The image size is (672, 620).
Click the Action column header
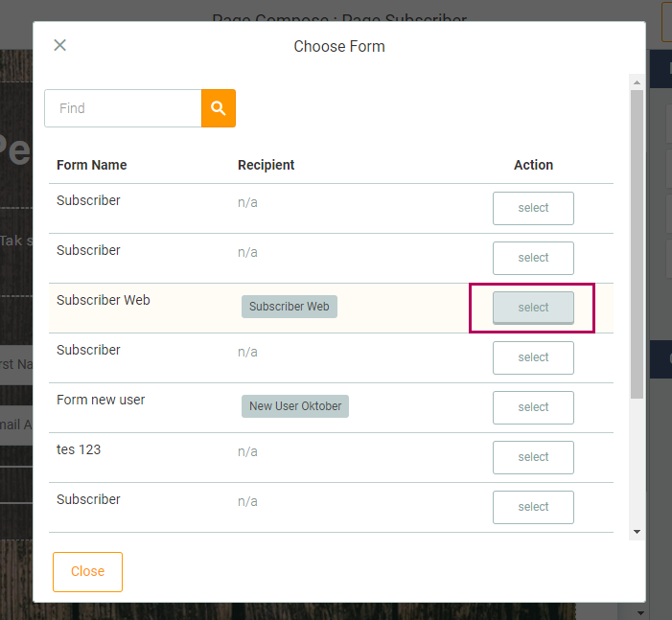(x=533, y=165)
